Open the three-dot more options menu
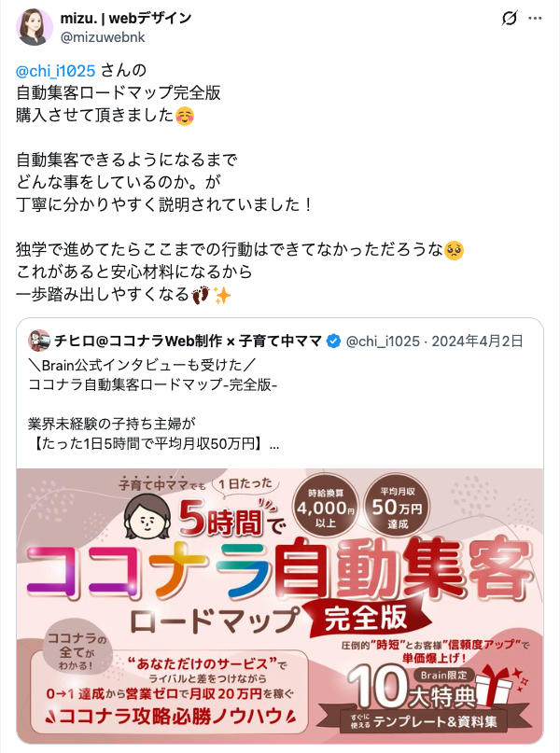The width and height of the screenshot is (560, 753). pos(535,19)
